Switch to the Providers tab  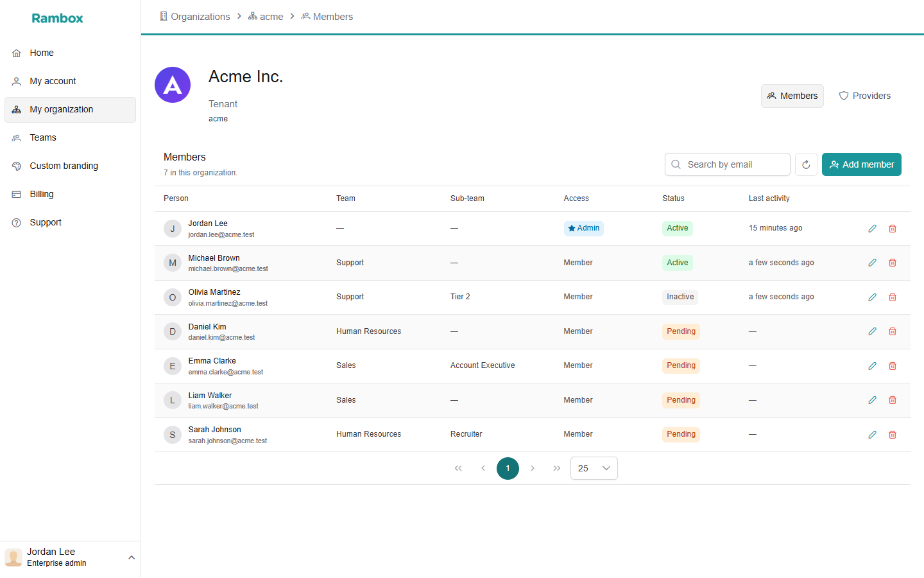[864, 96]
